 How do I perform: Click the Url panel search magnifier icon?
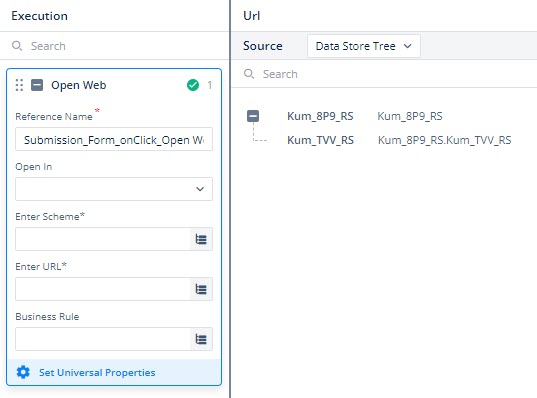(x=249, y=74)
